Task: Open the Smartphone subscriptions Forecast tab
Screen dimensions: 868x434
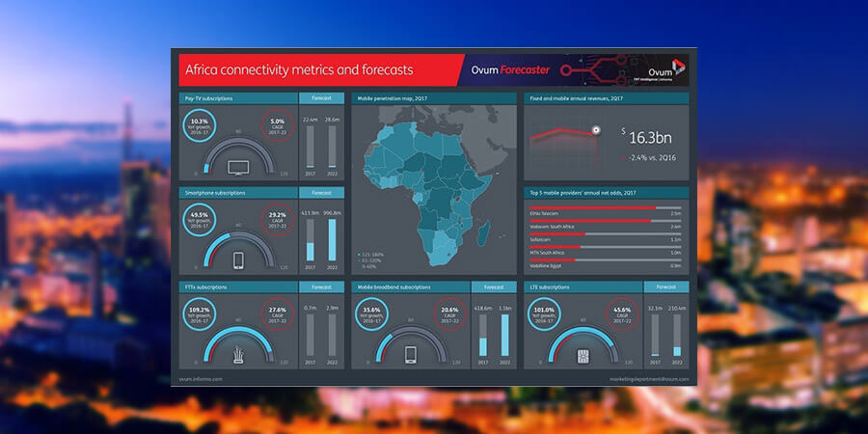Action: pos(321,193)
